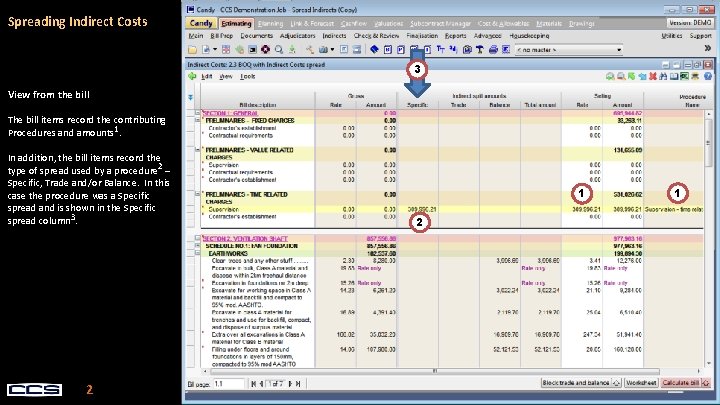The height and width of the screenshot is (405, 720).
Task: Open the Utilities menu
Action: tap(672, 36)
